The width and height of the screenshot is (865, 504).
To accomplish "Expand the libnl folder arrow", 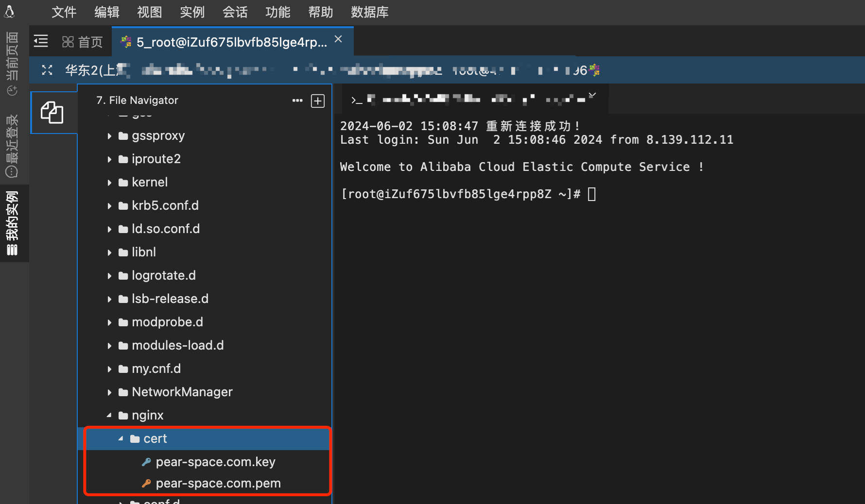I will [109, 252].
